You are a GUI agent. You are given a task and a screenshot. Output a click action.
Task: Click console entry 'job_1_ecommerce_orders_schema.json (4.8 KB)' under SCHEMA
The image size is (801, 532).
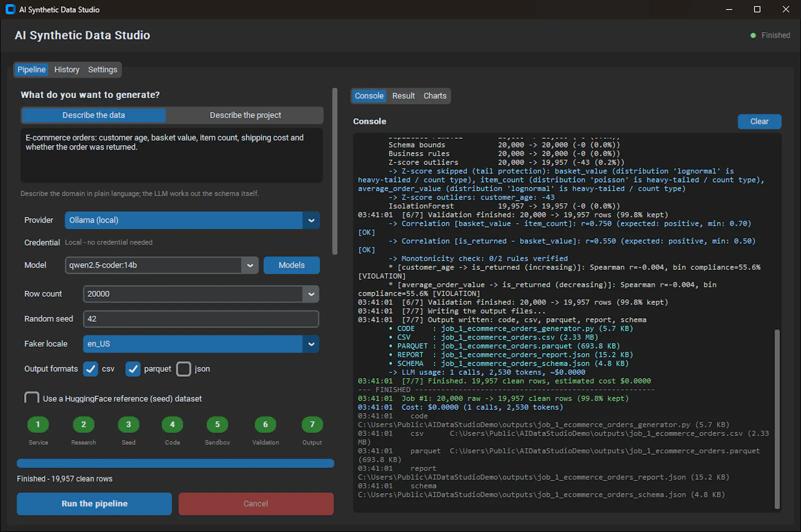pos(535,364)
